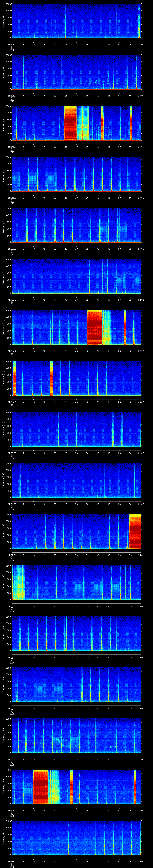The image size is (153, 868).
Task: Open the spectrogram panel starting at 21:26:00
Action: (x=76, y=225)
